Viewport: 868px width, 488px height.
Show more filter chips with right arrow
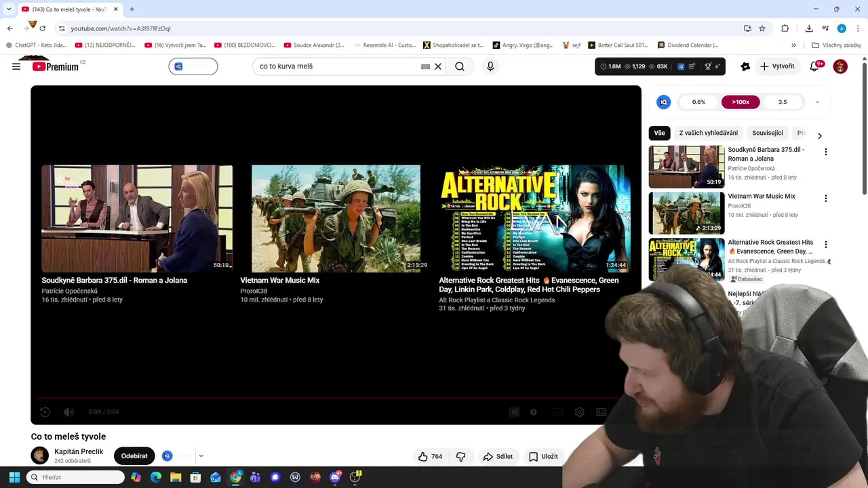point(819,136)
